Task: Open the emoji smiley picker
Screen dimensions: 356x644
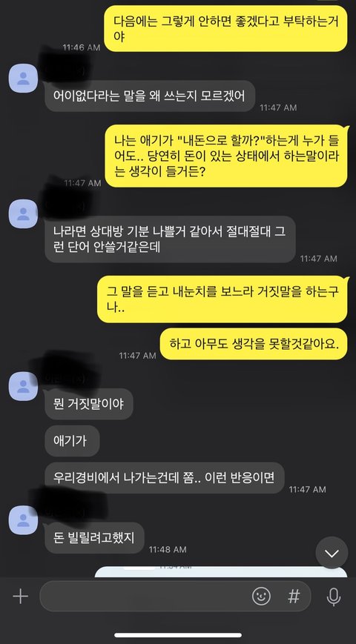Action: point(261,596)
